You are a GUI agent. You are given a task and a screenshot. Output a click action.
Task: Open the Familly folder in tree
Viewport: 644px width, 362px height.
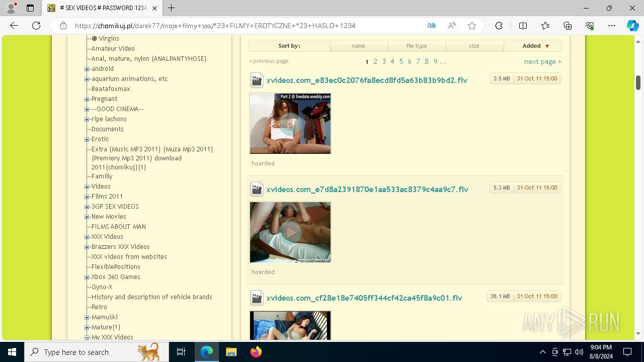[x=102, y=176]
